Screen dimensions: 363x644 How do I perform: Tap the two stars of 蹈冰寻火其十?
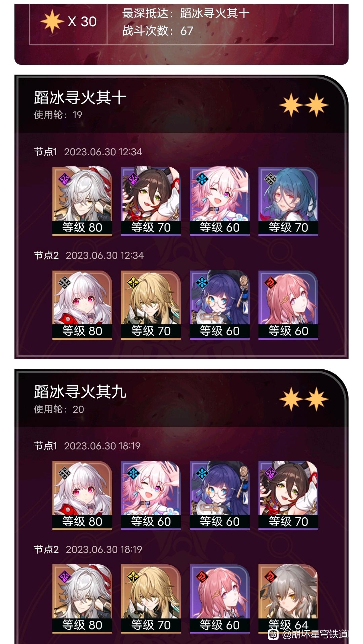click(x=304, y=105)
